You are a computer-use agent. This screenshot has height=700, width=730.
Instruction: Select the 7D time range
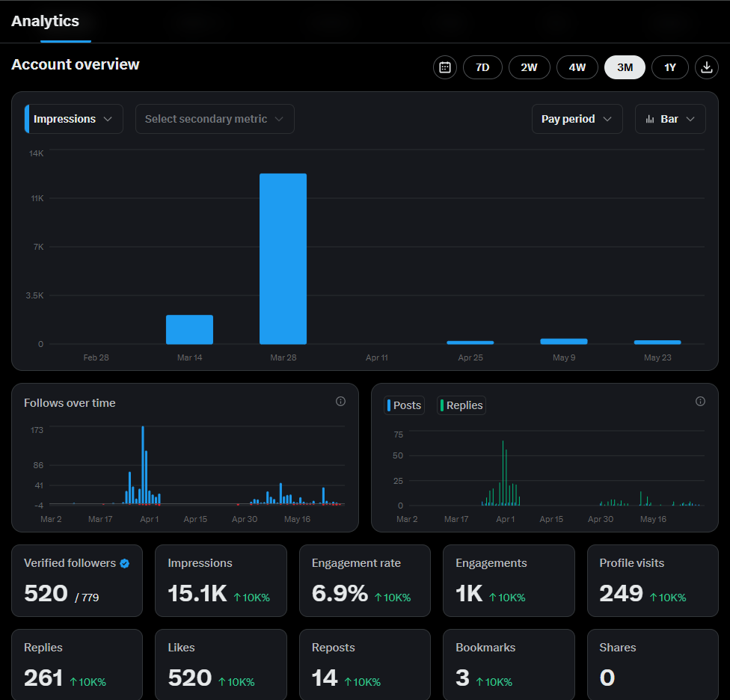coord(482,67)
